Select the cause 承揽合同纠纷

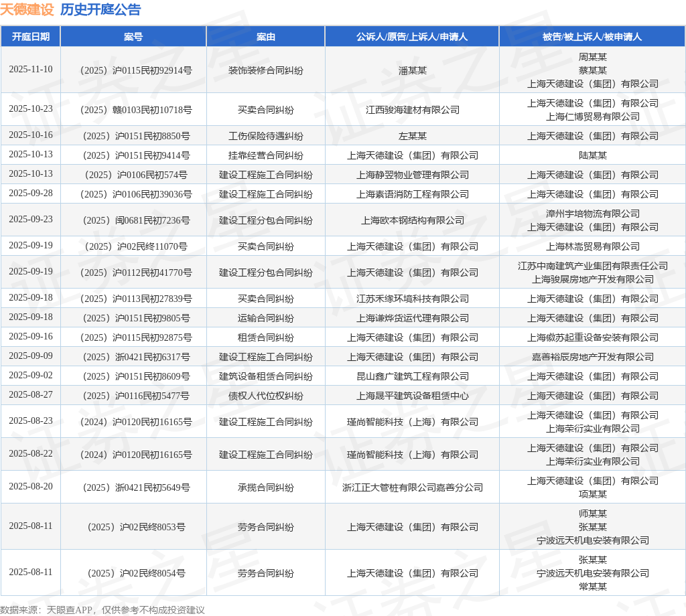point(265,487)
